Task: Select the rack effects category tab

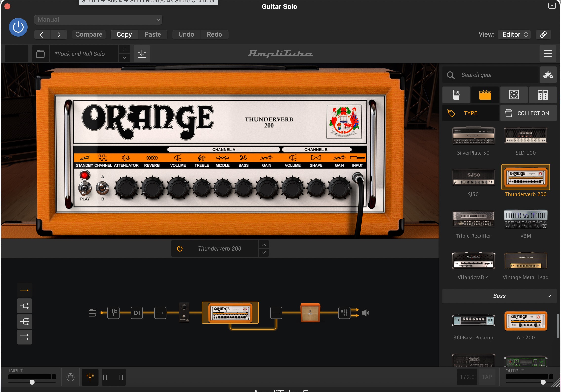Action: tap(543, 95)
